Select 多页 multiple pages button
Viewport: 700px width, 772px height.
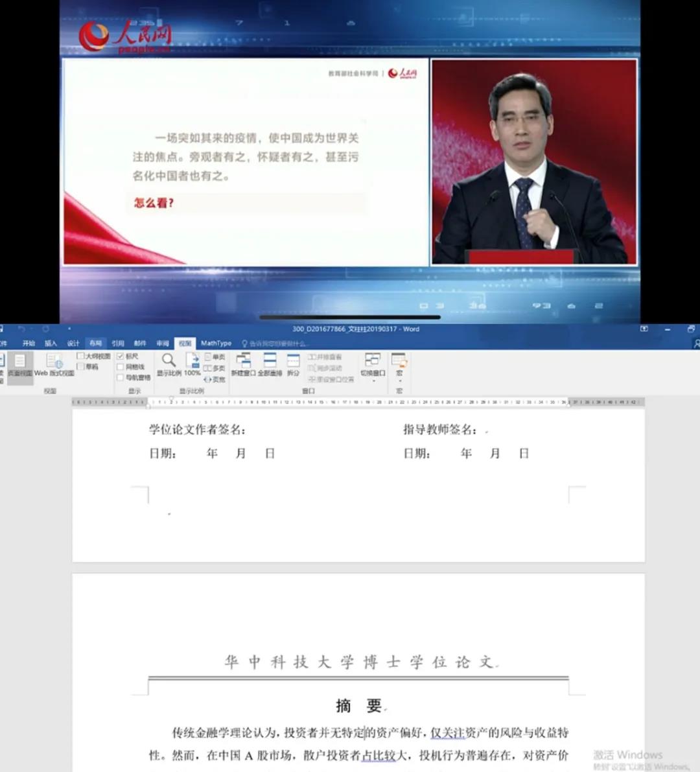point(215,368)
